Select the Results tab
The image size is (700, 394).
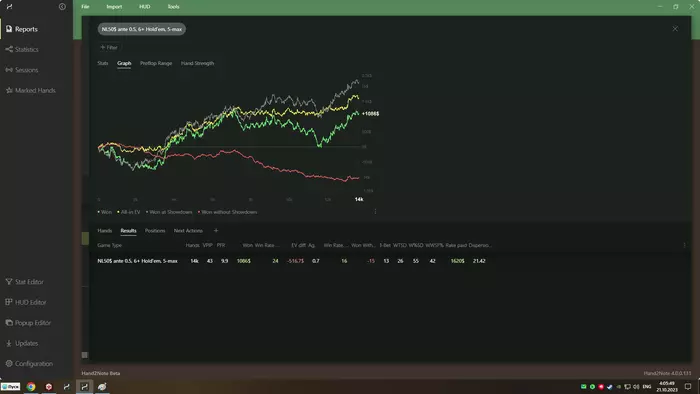[128, 231]
